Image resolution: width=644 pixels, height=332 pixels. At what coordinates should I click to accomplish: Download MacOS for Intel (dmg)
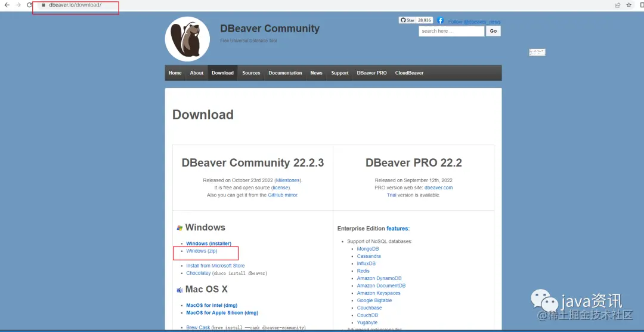pos(212,305)
